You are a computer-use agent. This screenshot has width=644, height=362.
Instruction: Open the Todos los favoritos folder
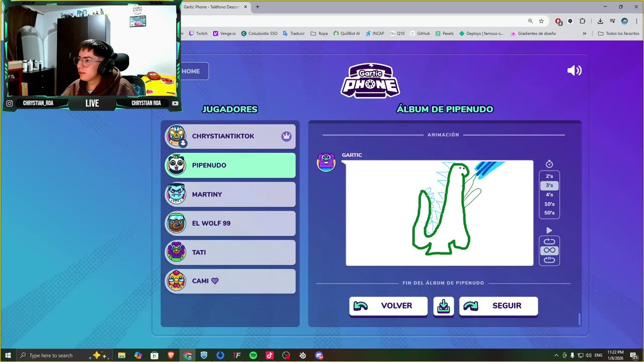(618, 34)
